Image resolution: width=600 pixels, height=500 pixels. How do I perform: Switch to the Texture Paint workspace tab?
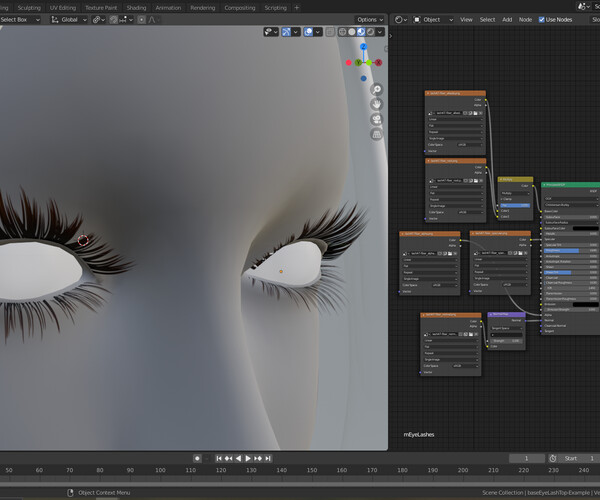coord(101,8)
